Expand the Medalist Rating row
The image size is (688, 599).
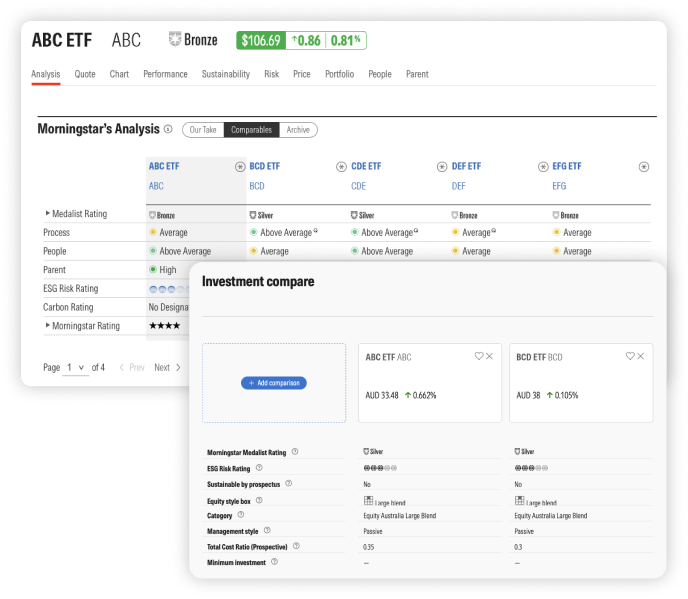tap(47, 213)
